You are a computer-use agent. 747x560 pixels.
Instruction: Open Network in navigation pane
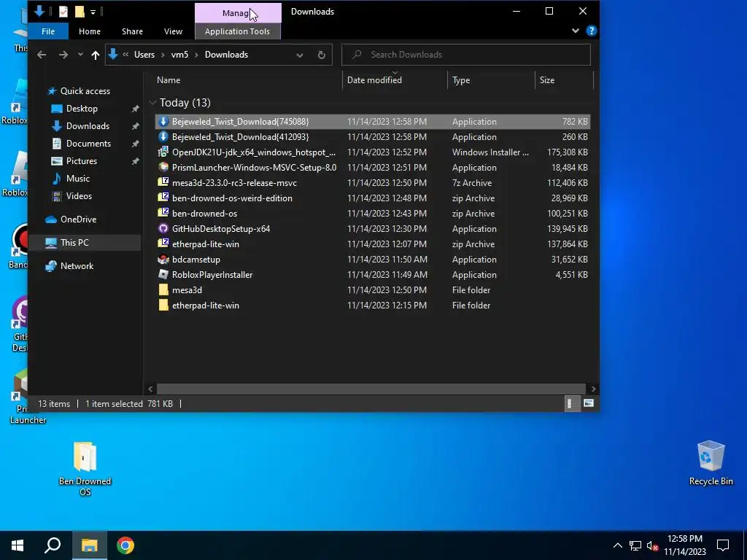(77, 266)
